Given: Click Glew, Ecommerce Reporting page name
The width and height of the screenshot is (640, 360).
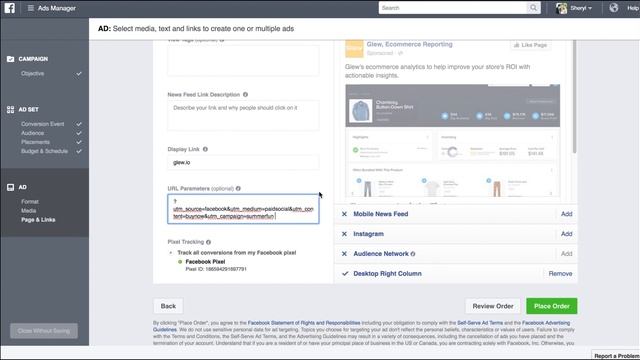Looking at the screenshot, I should point(409,44).
